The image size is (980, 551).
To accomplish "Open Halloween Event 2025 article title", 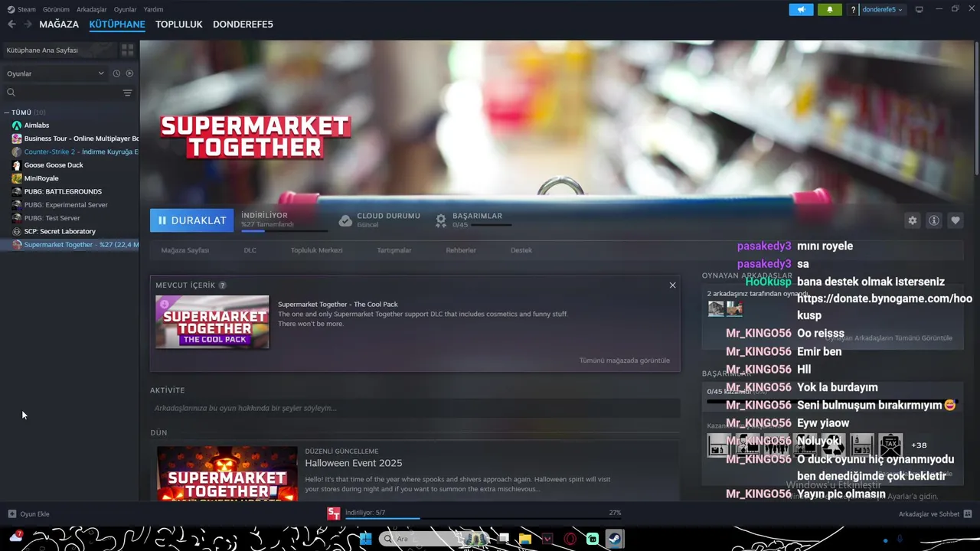I will point(354,463).
